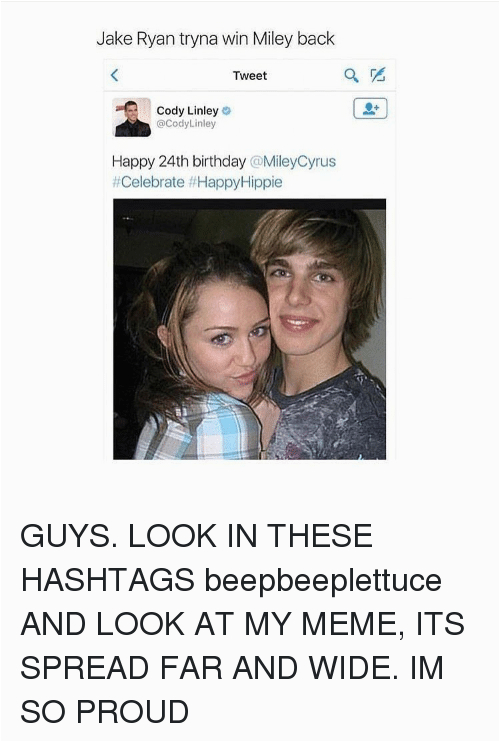This screenshot has width=500, height=742.
Task: Click the word beepbeeplettuce in the caption
Action: [323, 580]
